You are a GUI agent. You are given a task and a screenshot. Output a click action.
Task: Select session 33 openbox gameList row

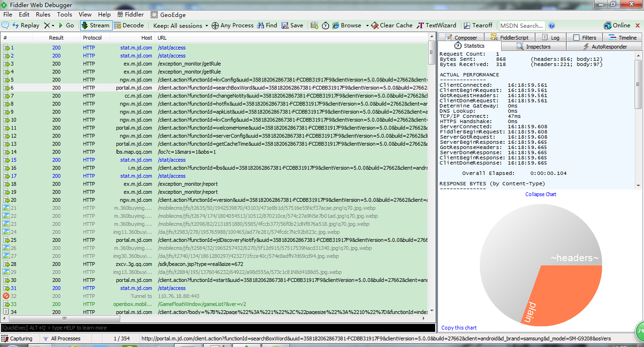[x=215, y=304]
